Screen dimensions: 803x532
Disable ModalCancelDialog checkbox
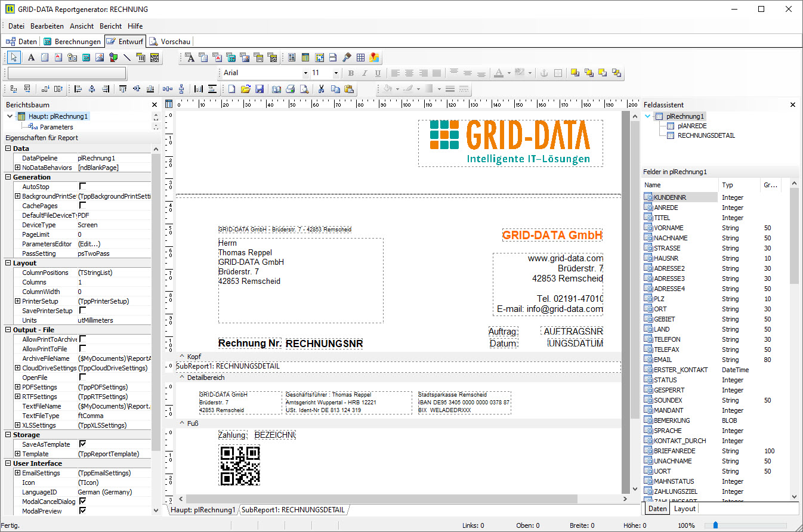click(x=82, y=502)
